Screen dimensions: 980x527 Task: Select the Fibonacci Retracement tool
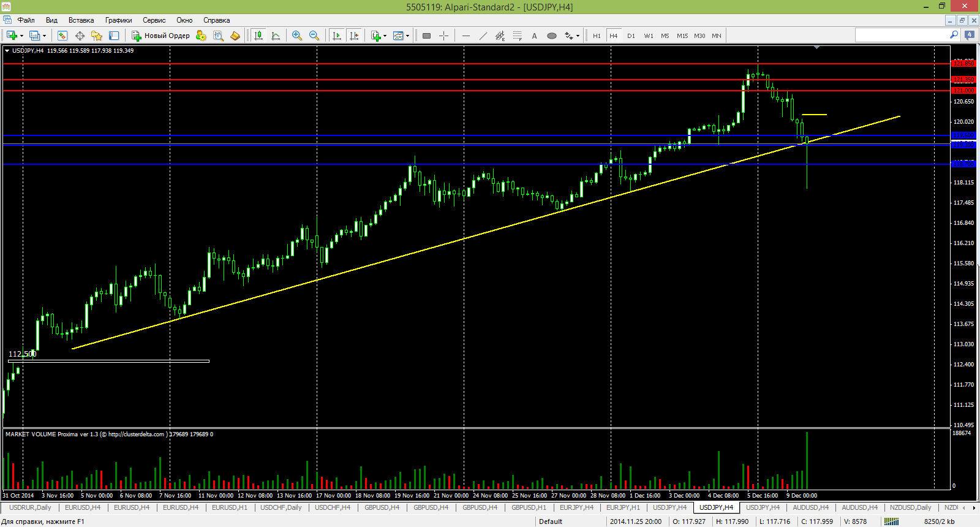click(518, 36)
